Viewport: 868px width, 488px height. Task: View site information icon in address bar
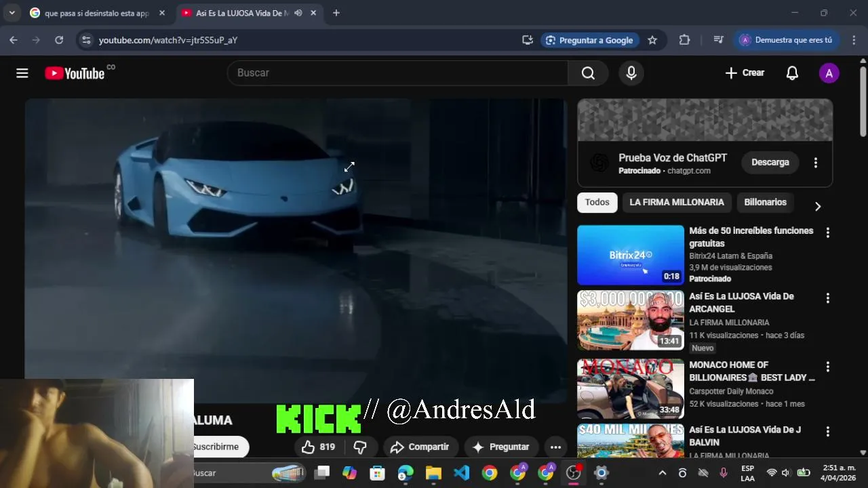point(86,40)
